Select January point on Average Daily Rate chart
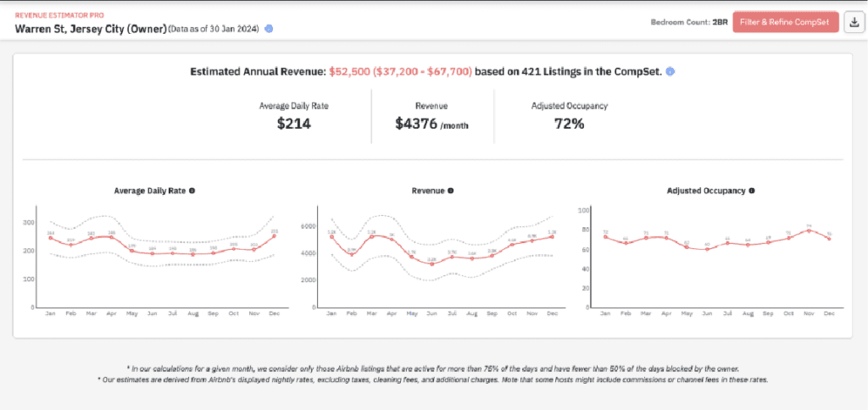868x410 pixels. coord(50,238)
